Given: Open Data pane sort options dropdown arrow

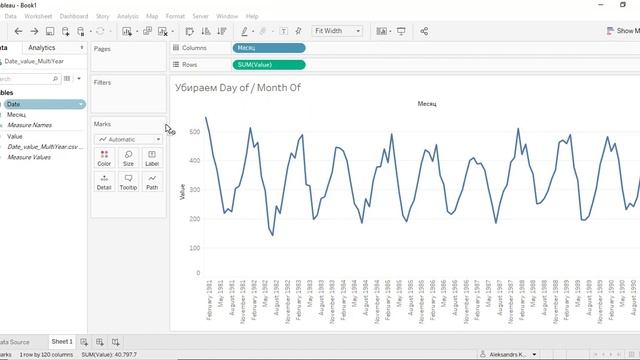Looking at the screenshot, I should (79, 78).
